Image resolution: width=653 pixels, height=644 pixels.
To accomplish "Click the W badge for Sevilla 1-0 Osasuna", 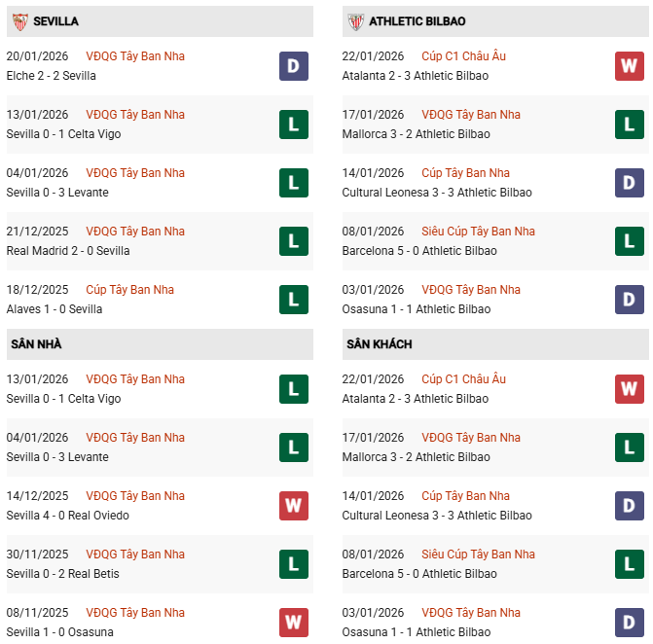I will [x=293, y=623].
